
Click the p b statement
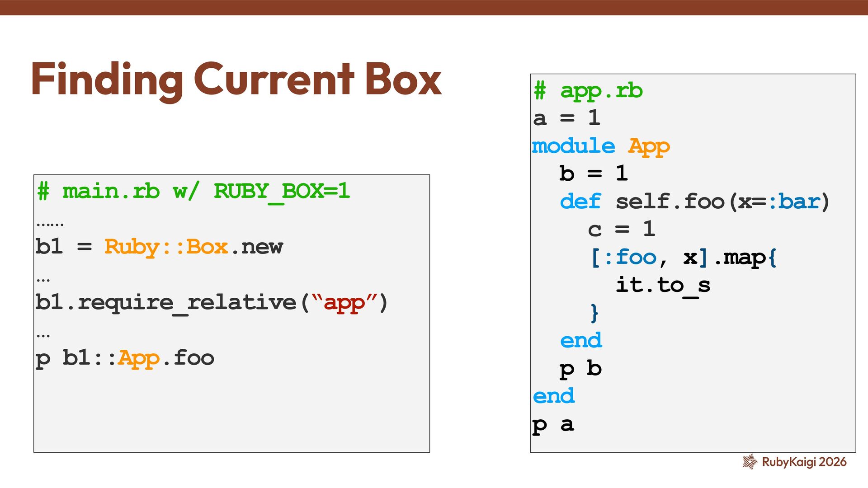click(580, 369)
